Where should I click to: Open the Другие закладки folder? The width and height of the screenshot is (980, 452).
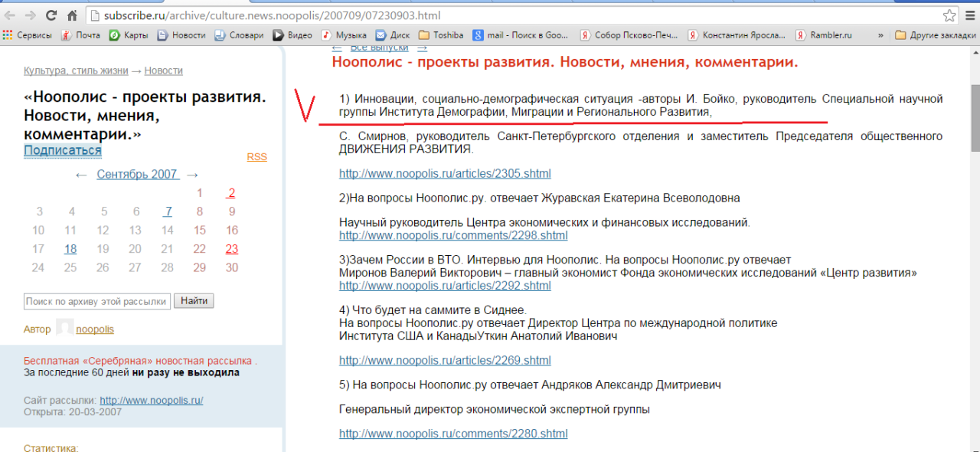click(935, 34)
